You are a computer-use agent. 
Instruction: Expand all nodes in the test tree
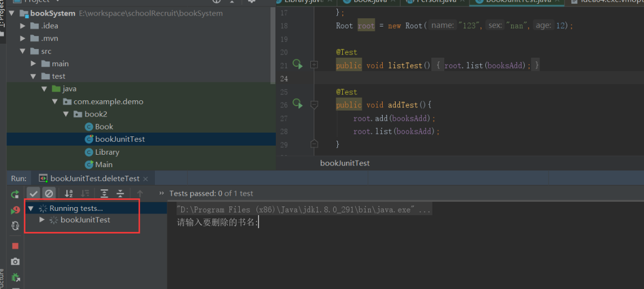[104, 194]
